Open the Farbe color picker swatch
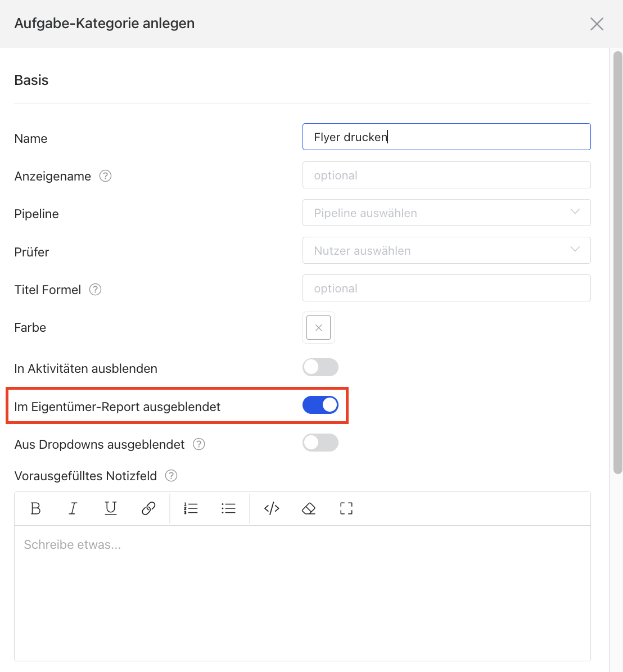Viewport: 623px width, 672px height. pyautogui.click(x=318, y=327)
